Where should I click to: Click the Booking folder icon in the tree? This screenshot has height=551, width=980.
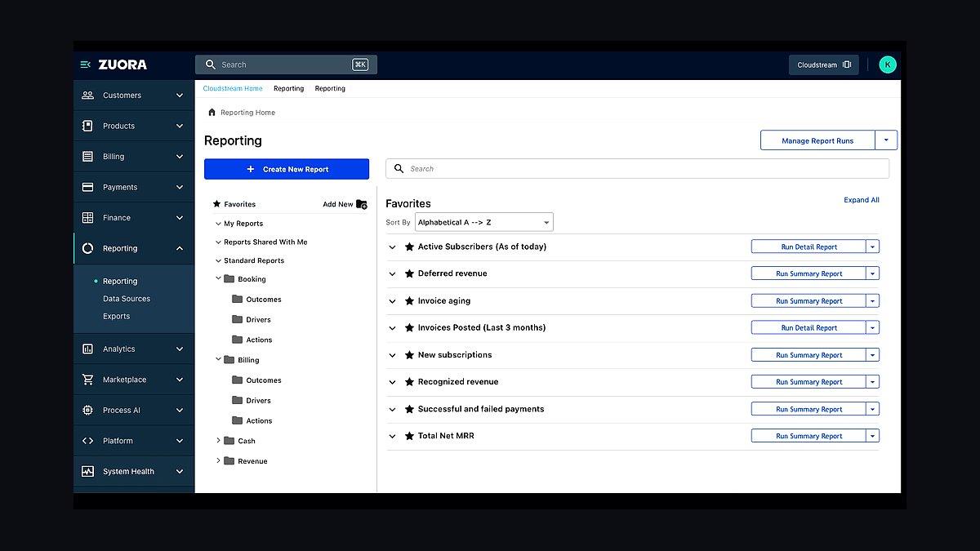coord(229,278)
